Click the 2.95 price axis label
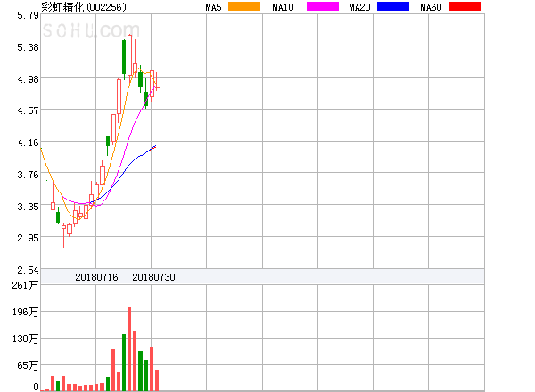The width and height of the screenshot is (535, 392). click(x=28, y=238)
